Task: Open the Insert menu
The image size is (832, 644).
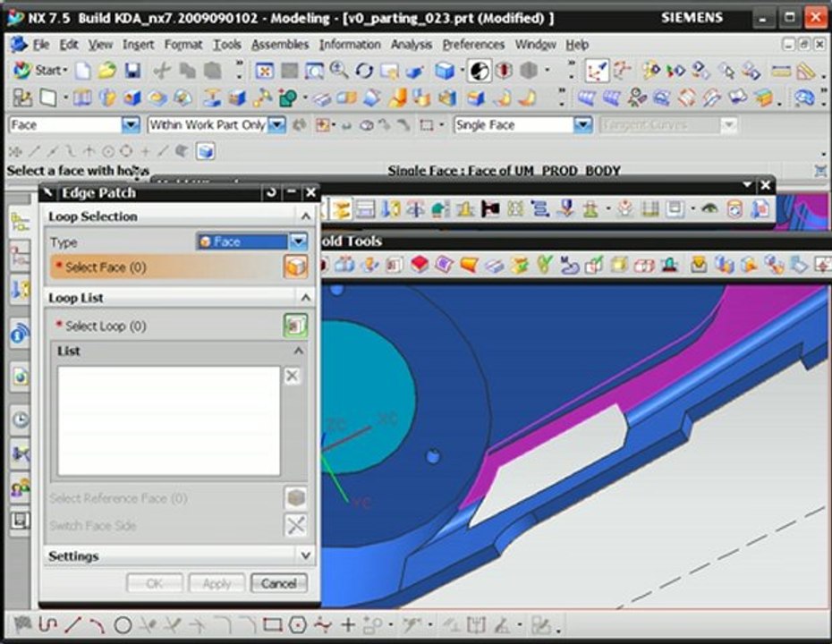Action: point(138,45)
